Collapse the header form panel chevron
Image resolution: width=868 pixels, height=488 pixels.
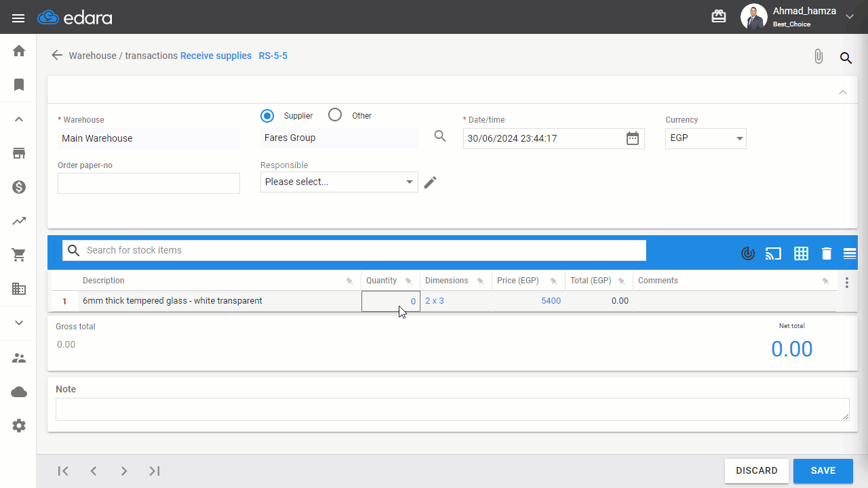[x=843, y=91]
